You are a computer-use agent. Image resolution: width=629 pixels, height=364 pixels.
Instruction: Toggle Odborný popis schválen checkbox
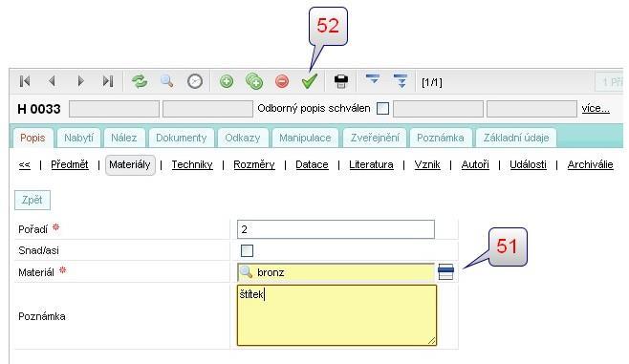(382, 108)
